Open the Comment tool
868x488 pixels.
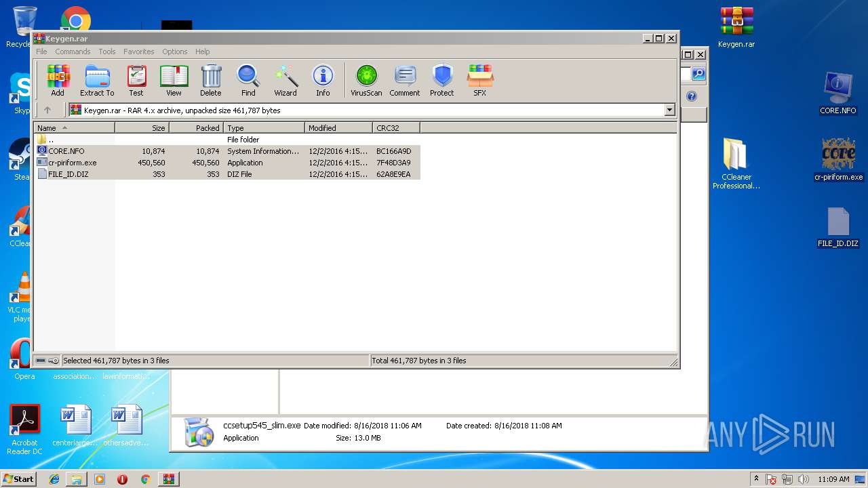(x=405, y=81)
